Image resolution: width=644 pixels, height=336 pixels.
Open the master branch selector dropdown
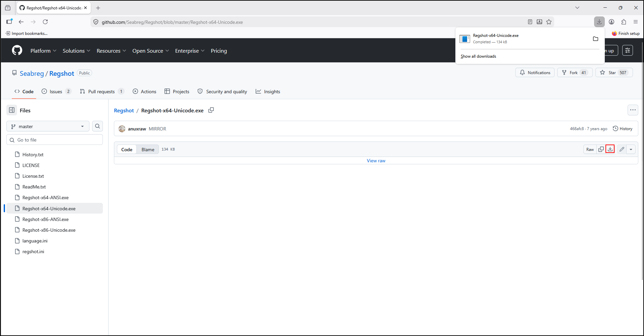tap(48, 126)
